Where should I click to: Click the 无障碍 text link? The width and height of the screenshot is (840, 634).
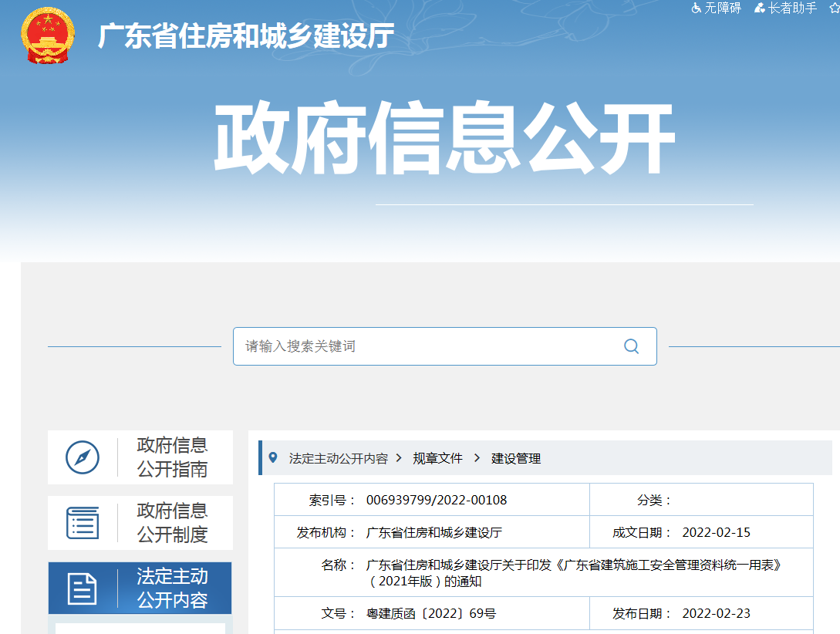pos(723,8)
